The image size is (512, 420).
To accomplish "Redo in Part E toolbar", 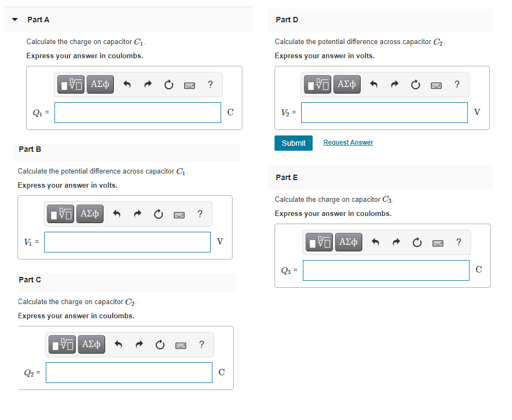I will click(x=396, y=243).
